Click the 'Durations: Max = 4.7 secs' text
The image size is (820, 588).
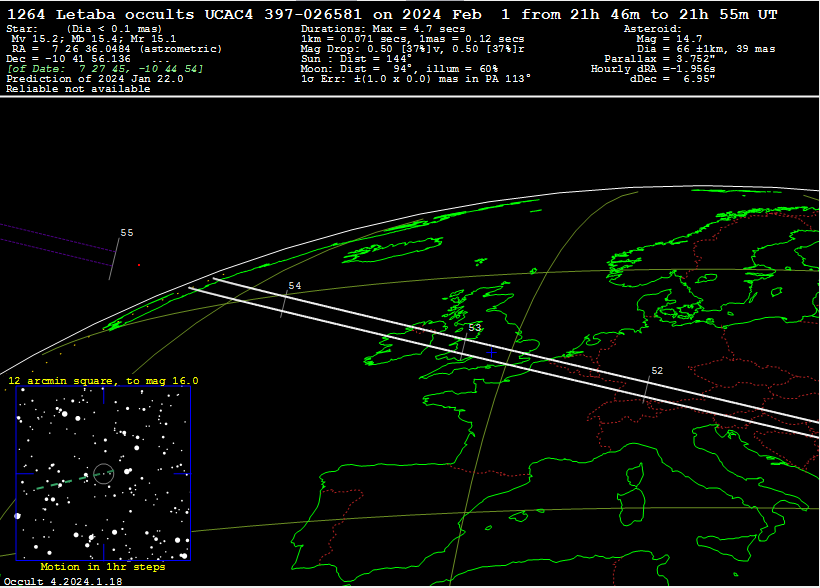click(x=383, y=29)
